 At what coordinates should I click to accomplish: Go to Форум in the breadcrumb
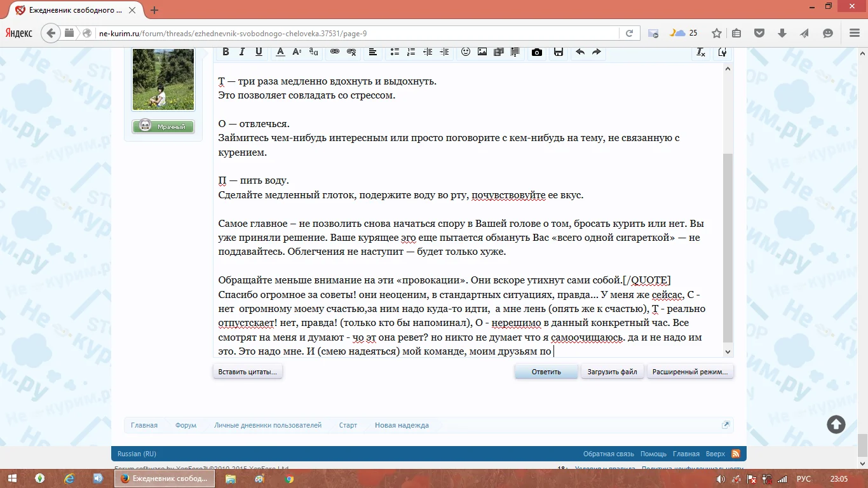[x=186, y=425]
